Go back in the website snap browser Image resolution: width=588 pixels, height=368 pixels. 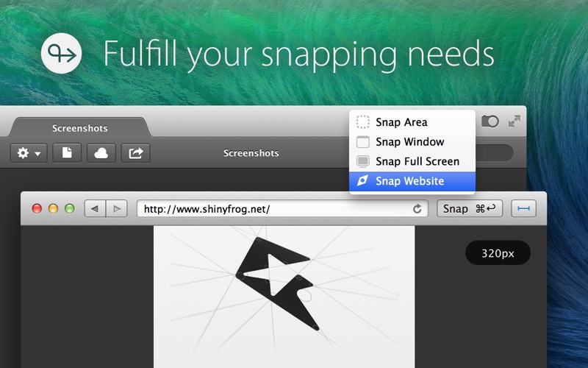(96, 208)
